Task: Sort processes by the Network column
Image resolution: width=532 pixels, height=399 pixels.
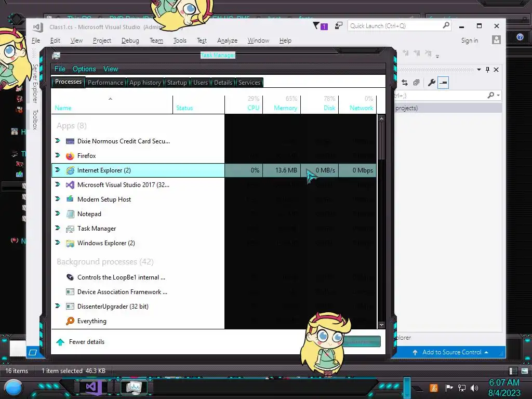Action: [x=357, y=104]
